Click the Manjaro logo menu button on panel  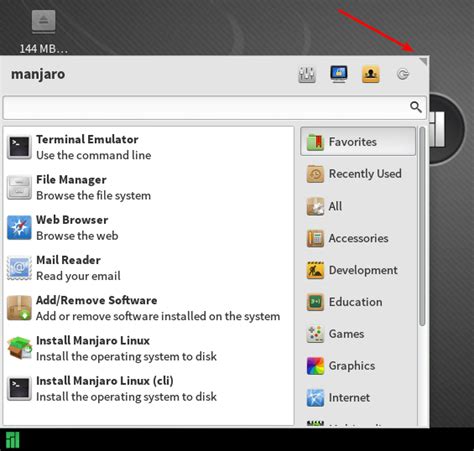tap(12, 440)
